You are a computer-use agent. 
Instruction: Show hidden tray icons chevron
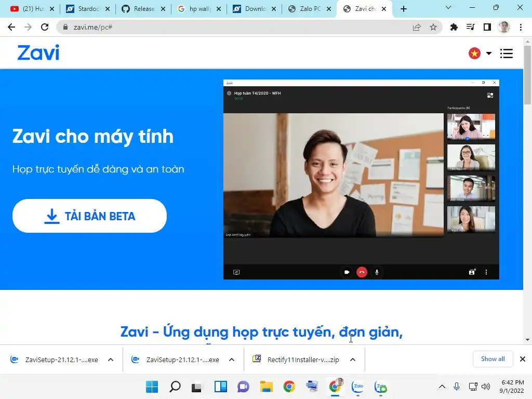coord(442,387)
